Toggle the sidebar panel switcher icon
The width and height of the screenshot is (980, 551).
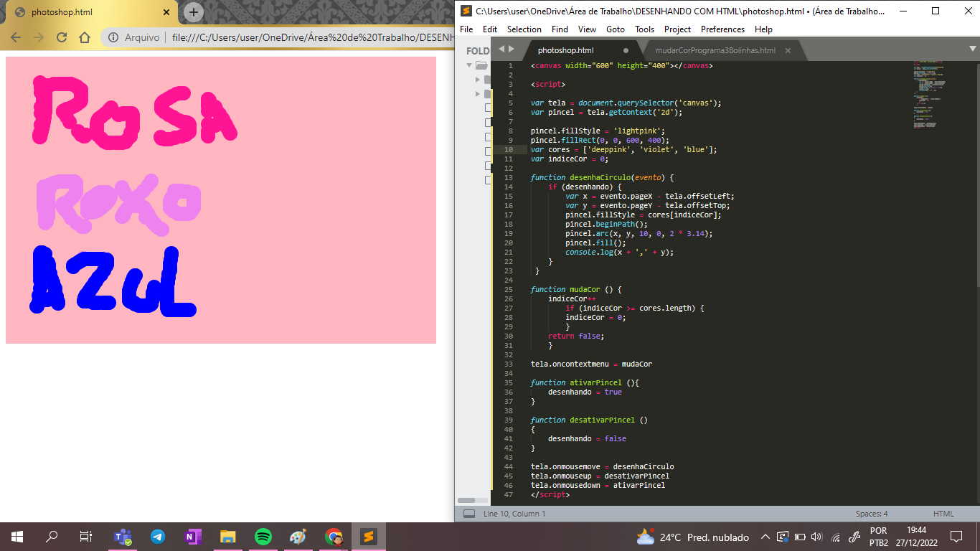pyautogui.click(x=469, y=514)
